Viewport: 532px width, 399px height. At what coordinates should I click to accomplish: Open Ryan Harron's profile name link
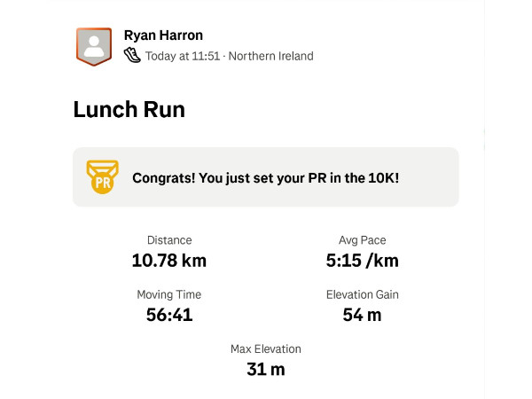click(x=164, y=36)
